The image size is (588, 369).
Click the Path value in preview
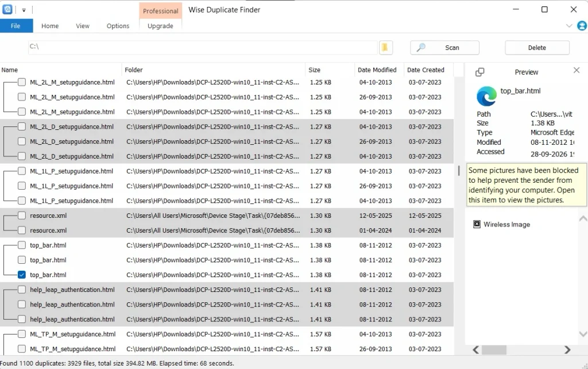pos(551,114)
